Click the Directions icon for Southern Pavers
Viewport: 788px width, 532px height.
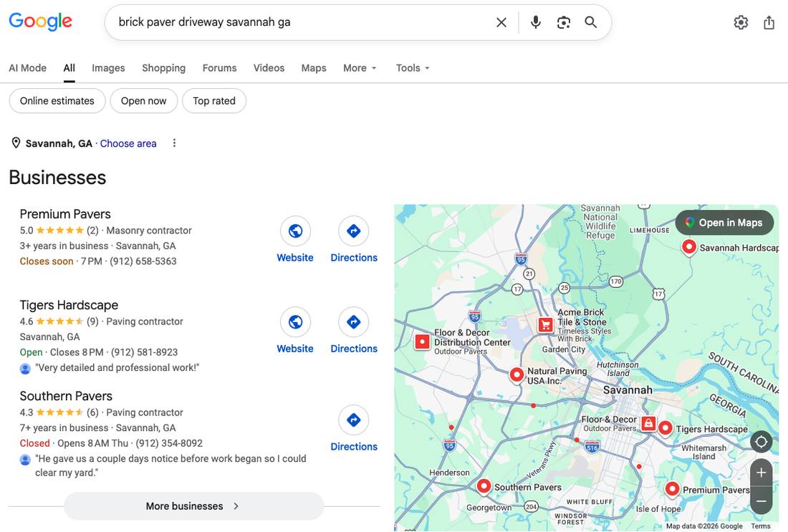point(354,420)
